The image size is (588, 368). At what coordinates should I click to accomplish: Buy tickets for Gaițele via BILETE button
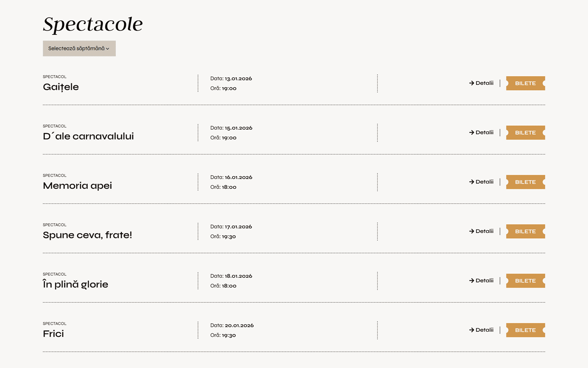point(525,83)
